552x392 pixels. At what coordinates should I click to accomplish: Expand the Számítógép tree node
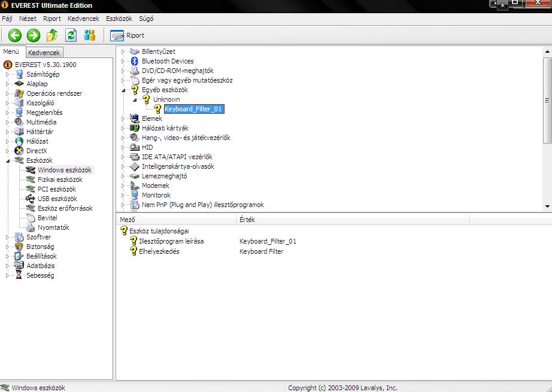click(x=7, y=74)
